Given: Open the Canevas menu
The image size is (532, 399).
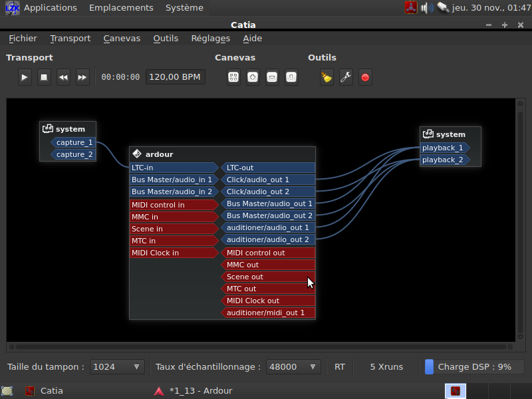Looking at the screenshot, I should (x=122, y=39).
